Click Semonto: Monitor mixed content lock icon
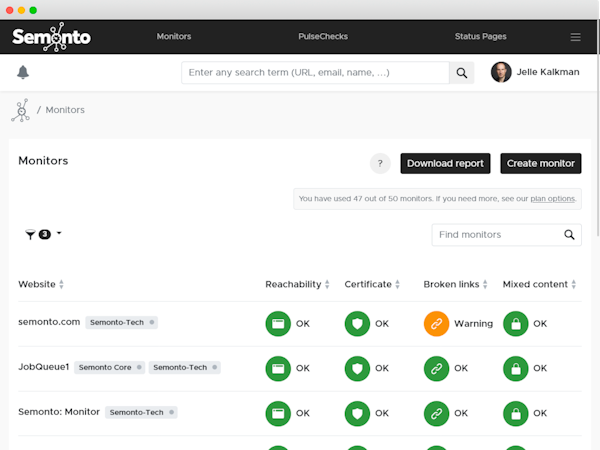This screenshot has width=600, height=450. click(515, 412)
